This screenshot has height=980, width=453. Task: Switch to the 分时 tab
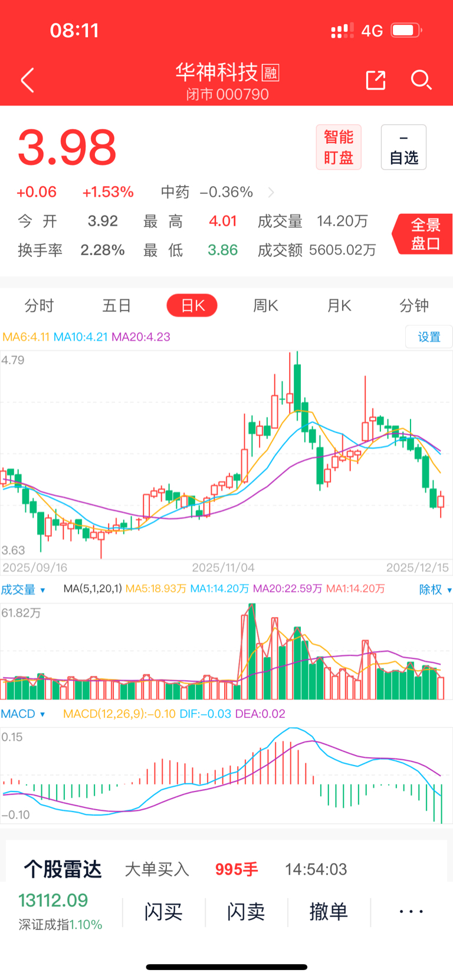click(x=39, y=305)
